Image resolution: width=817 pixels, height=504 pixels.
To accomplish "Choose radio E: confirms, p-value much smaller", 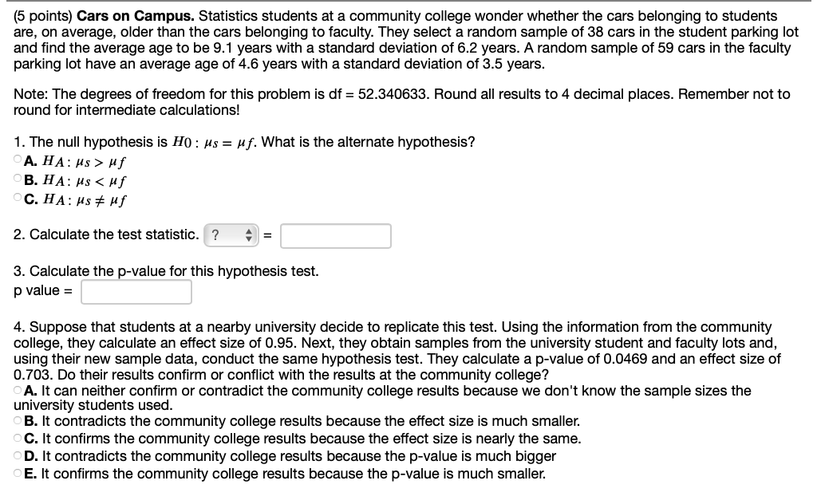I will [x=18, y=473].
